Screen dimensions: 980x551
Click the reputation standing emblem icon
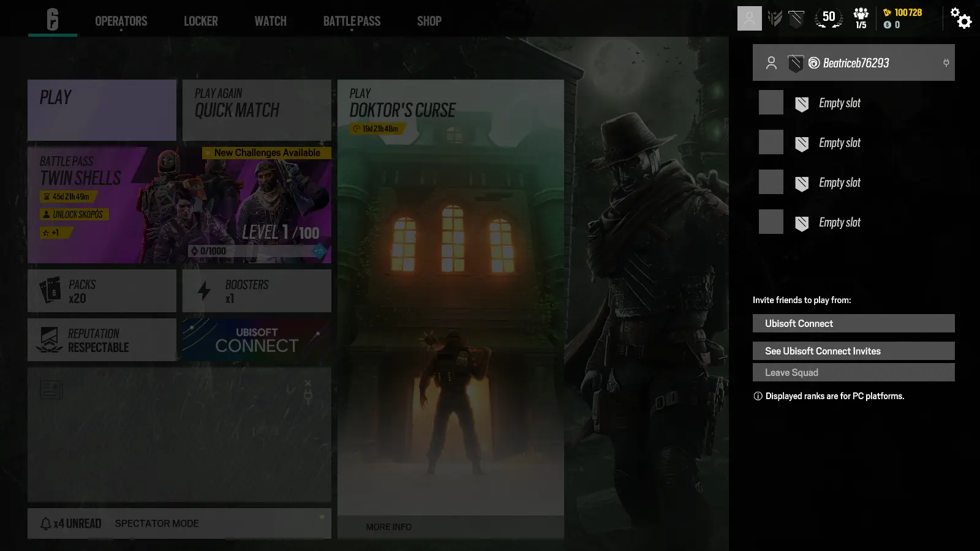[49, 340]
